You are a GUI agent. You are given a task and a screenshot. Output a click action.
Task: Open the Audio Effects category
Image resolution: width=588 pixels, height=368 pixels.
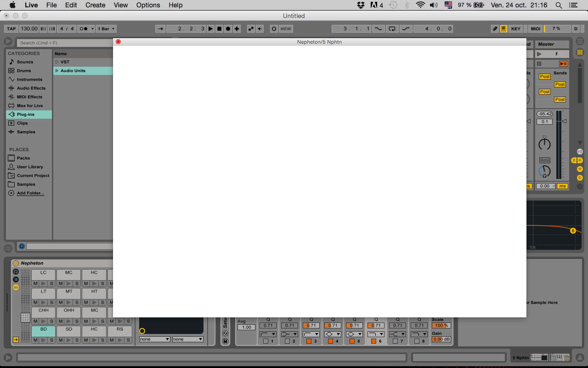pos(31,88)
